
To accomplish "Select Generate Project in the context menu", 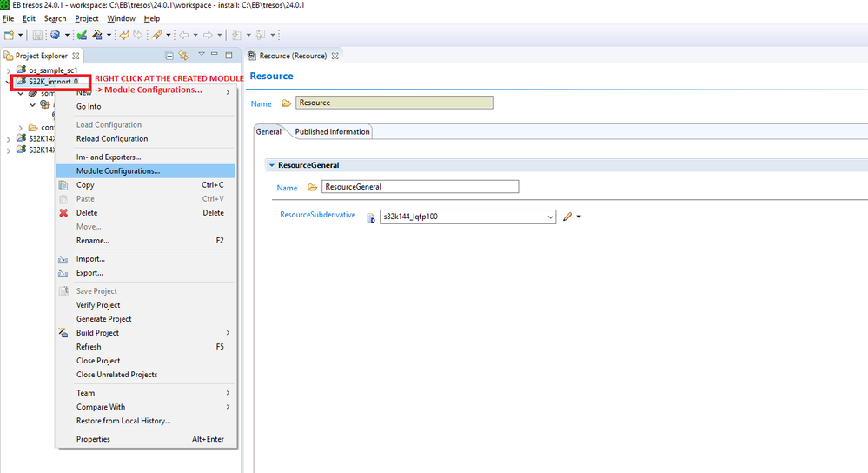I will pyautogui.click(x=146, y=319).
